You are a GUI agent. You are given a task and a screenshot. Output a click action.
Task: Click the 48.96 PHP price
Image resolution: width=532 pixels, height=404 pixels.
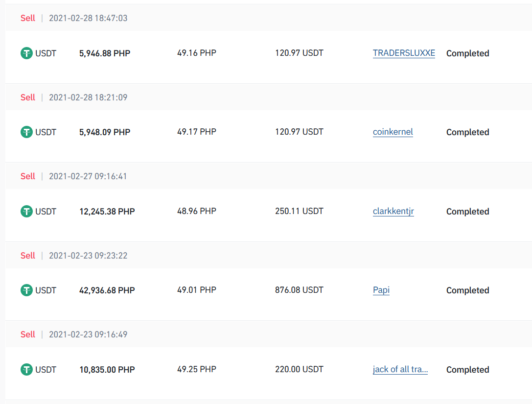click(197, 211)
